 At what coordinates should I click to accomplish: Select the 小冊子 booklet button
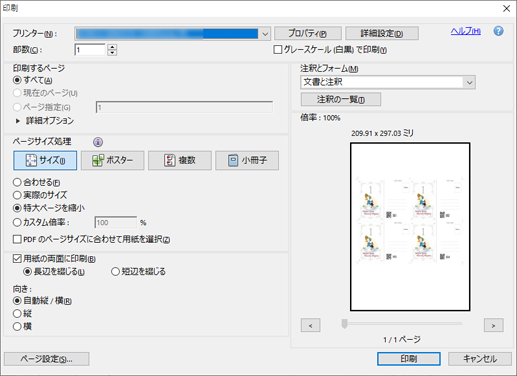point(247,160)
